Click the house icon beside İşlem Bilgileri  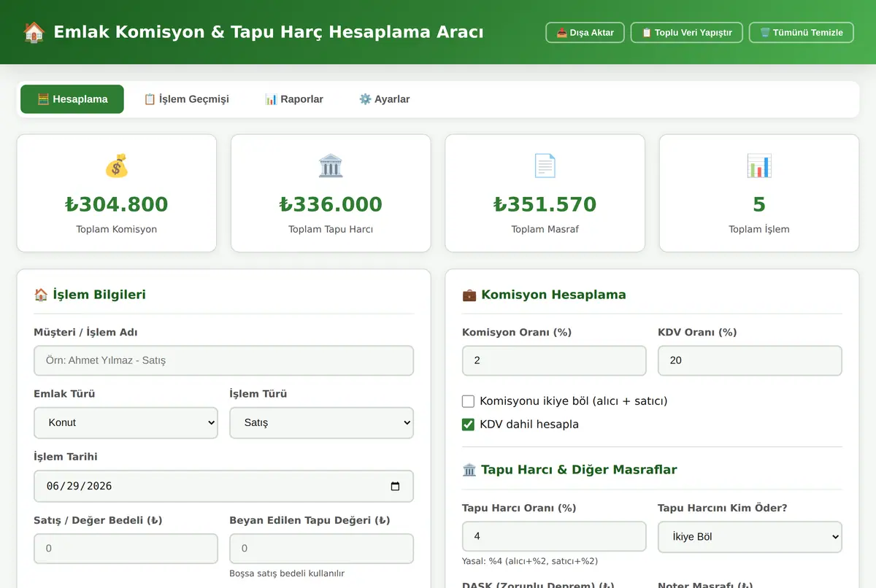pos(41,295)
